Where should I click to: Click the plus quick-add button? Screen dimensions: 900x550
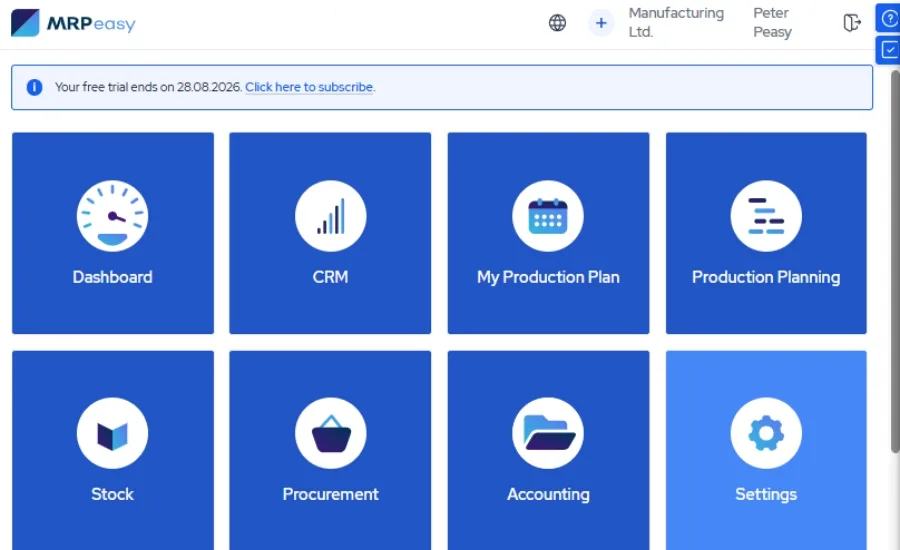601,23
